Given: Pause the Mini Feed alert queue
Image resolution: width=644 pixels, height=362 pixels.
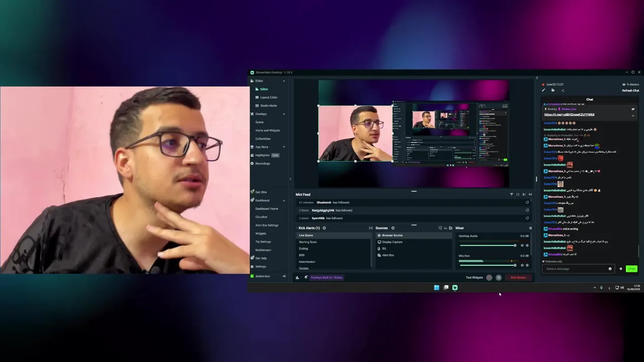Looking at the screenshot, I should [x=518, y=195].
